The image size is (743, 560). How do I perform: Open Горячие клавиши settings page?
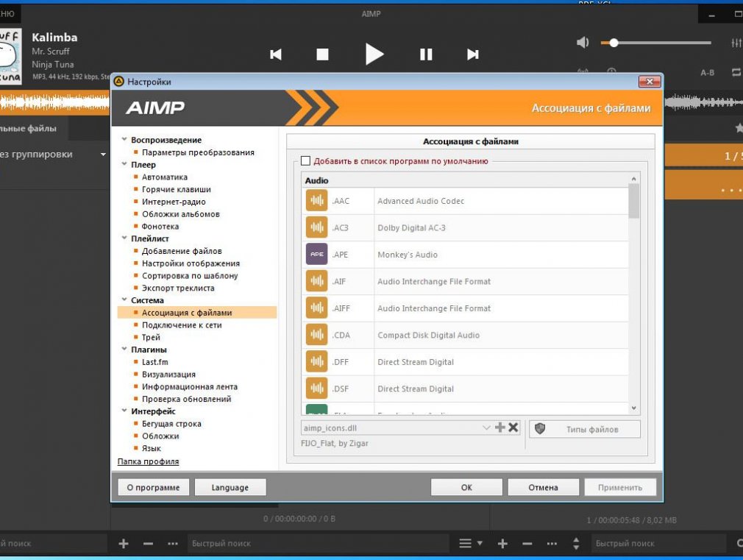point(177,189)
